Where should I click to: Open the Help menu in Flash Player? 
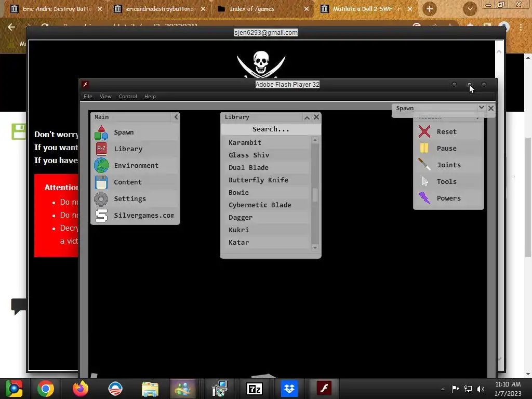click(150, 97)
